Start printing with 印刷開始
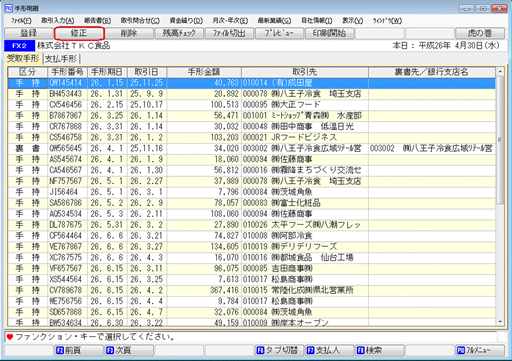 coord(329,33)
